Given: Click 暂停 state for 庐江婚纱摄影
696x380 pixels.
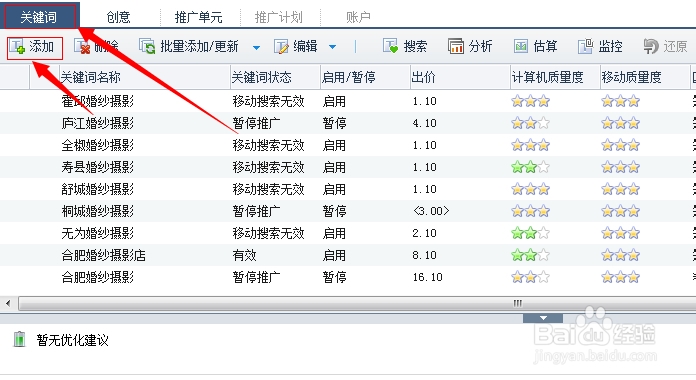Looking at the screenshot, I should (x=334, y=123).
